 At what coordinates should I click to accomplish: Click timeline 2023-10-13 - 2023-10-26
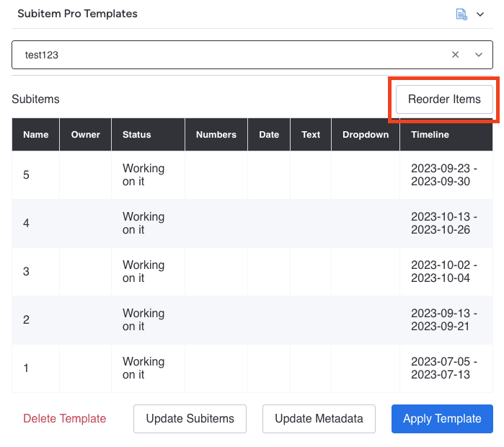[x=444, y=223]
